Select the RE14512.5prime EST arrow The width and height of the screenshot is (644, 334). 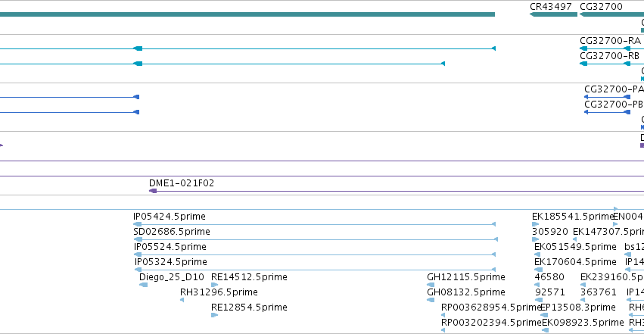(x=214, y=285)
